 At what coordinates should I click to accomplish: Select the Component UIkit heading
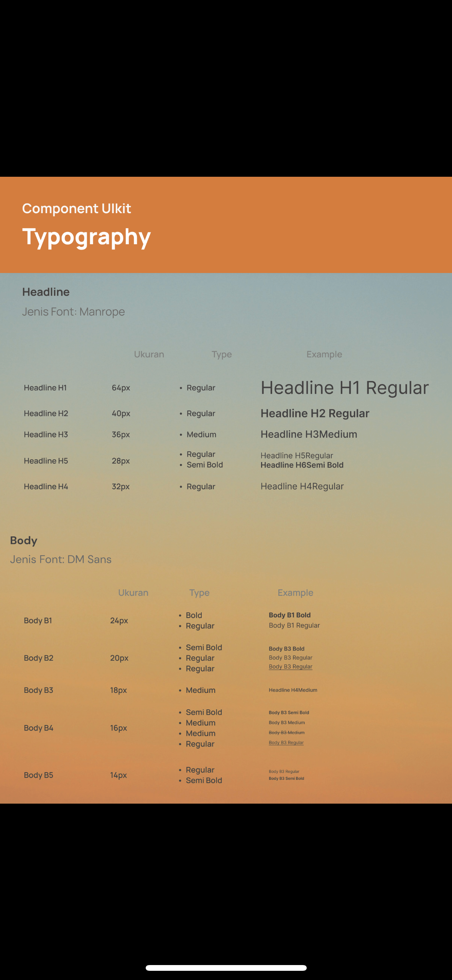pos(77,209)
